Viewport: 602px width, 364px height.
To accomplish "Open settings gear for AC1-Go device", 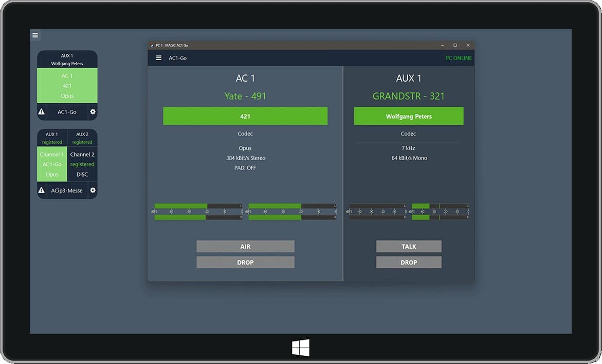I will click(93, 112).
